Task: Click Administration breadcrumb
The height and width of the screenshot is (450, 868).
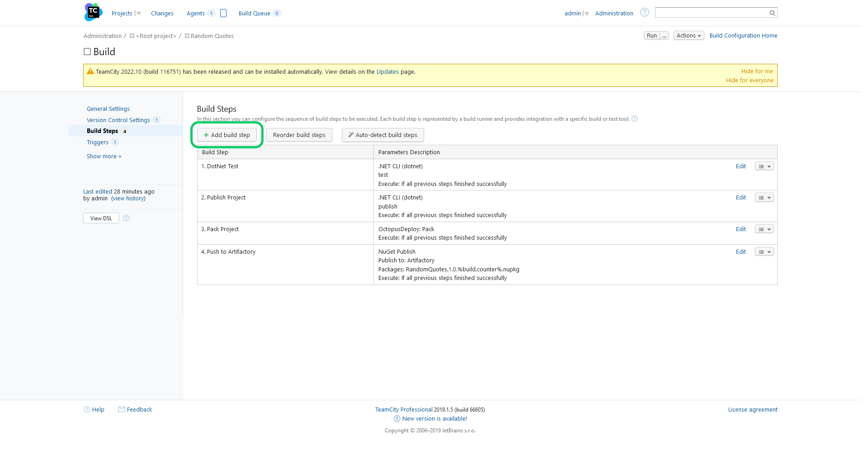Action: [x=103, y=36]
